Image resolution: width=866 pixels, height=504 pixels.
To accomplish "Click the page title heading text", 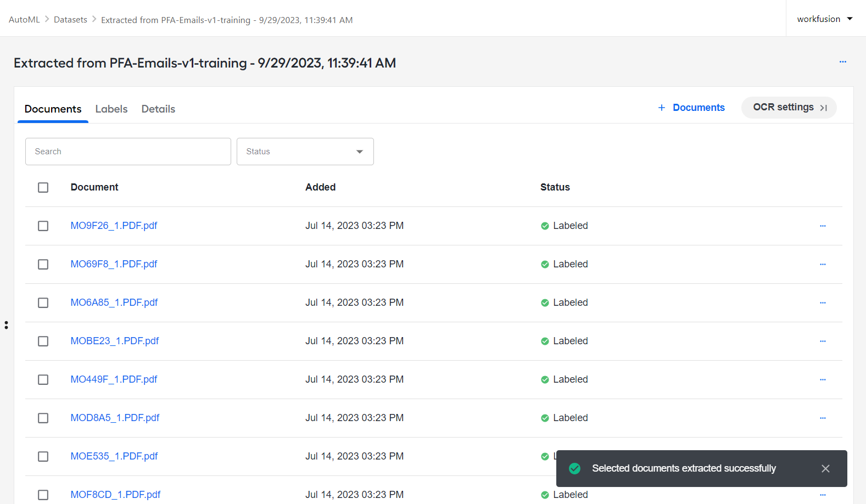I will pos(205,63).
